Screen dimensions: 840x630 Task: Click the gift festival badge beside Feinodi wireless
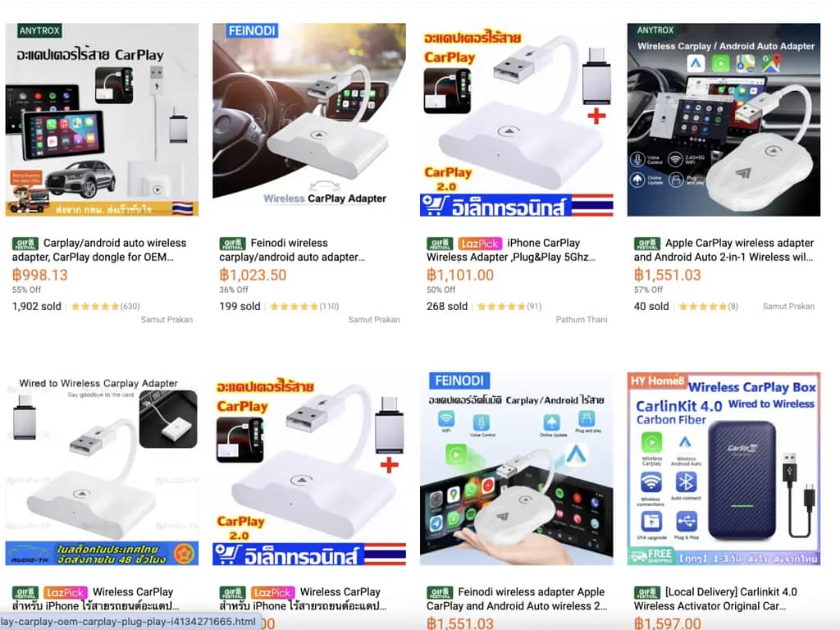(x=232, y=244)
